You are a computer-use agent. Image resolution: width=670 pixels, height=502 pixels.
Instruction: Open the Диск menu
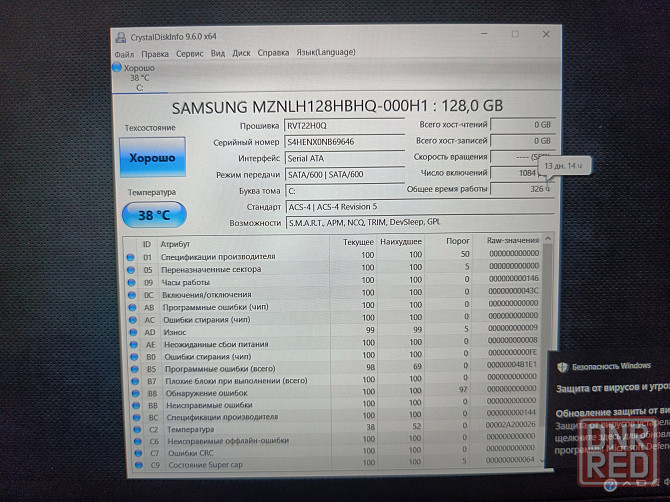click(241, 53)
